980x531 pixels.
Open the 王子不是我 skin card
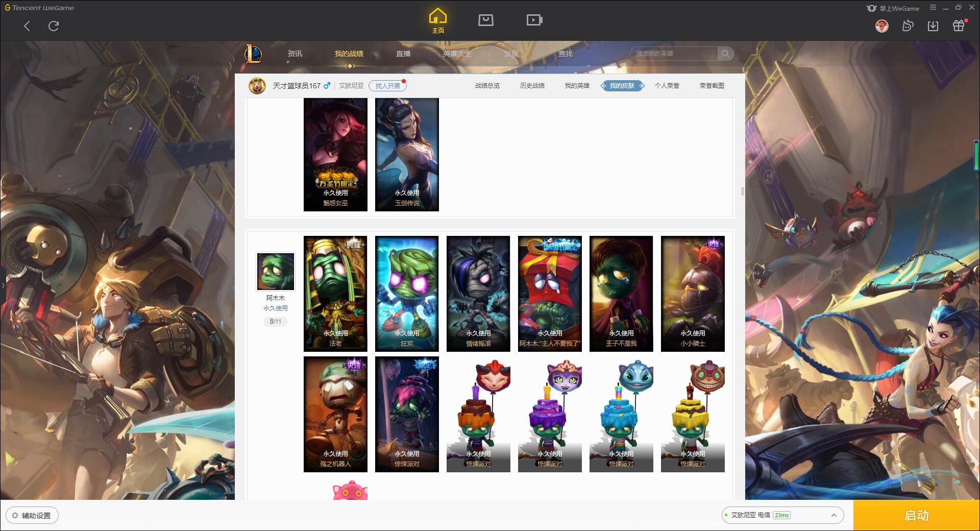[621, 294]
